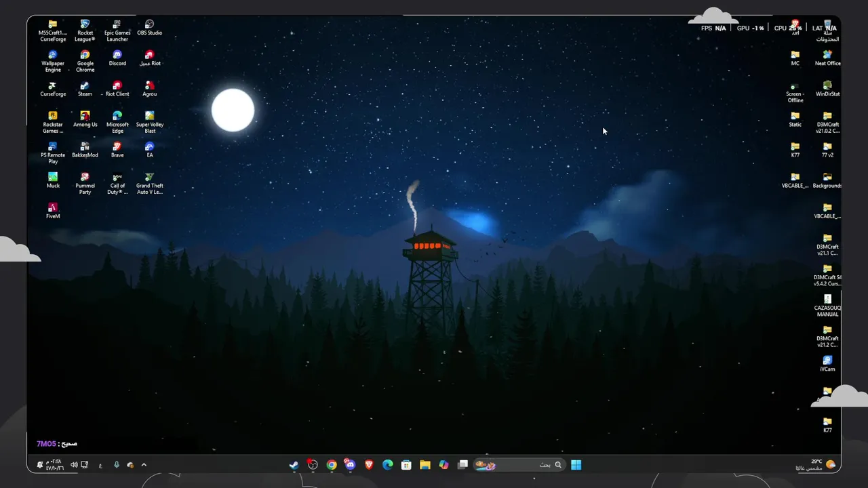The height and width of the screenshot is (488, 868).
Task: Select the Super Volley Blast icon
Action: [x=150, y=123]
